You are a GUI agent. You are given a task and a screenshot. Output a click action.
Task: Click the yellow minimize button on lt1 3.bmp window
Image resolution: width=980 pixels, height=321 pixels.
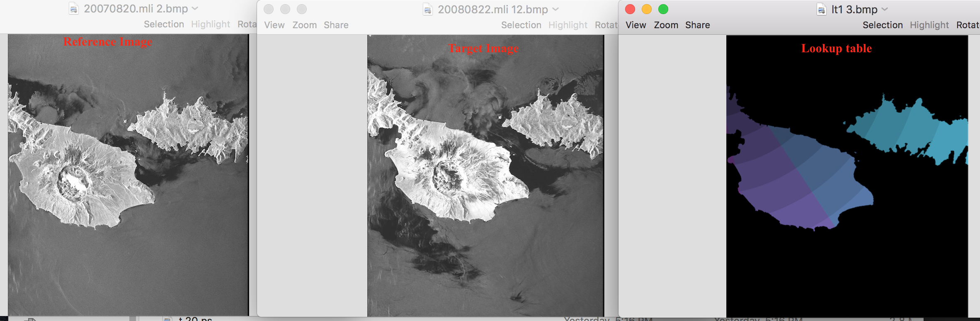pos(647,9)
